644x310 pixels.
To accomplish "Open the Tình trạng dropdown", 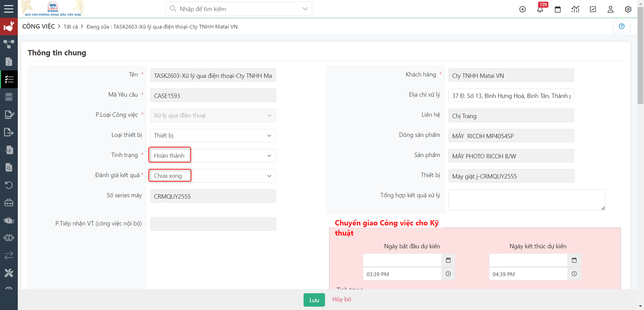I will pos(213,156).
